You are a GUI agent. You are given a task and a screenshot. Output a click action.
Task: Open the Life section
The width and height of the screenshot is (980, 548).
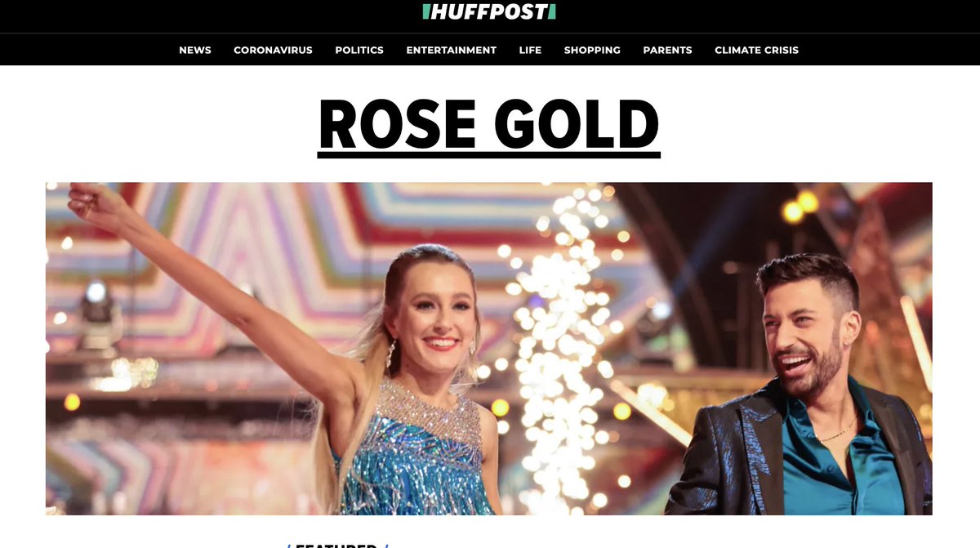pos(530,50)
